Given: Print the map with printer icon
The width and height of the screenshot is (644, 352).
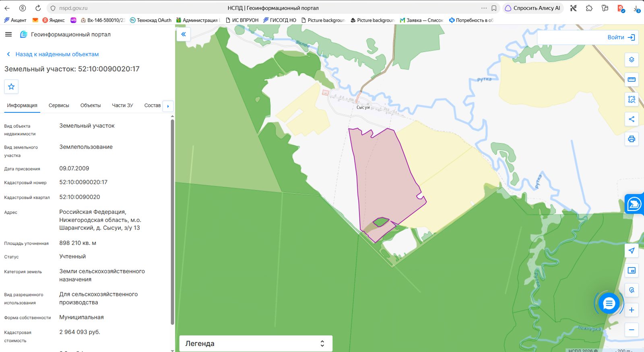Looking at the screenshot, I should click(x=632, y=139).
